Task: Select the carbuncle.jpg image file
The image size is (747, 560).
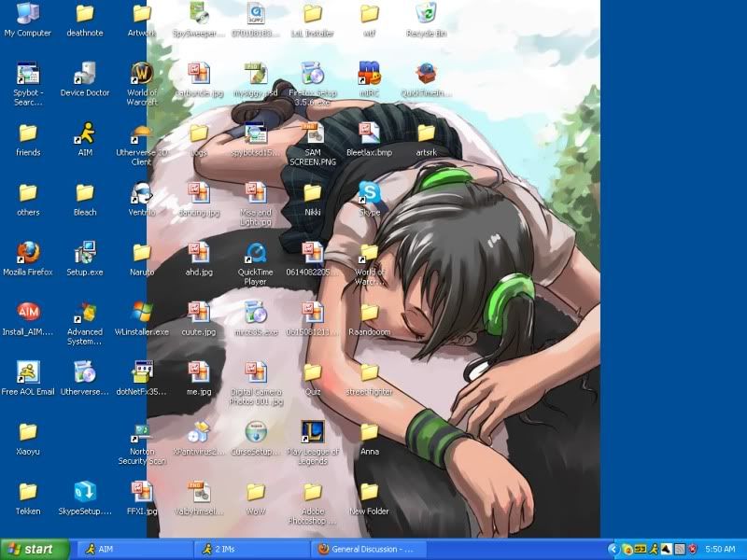Action: [x=199, y=79]
